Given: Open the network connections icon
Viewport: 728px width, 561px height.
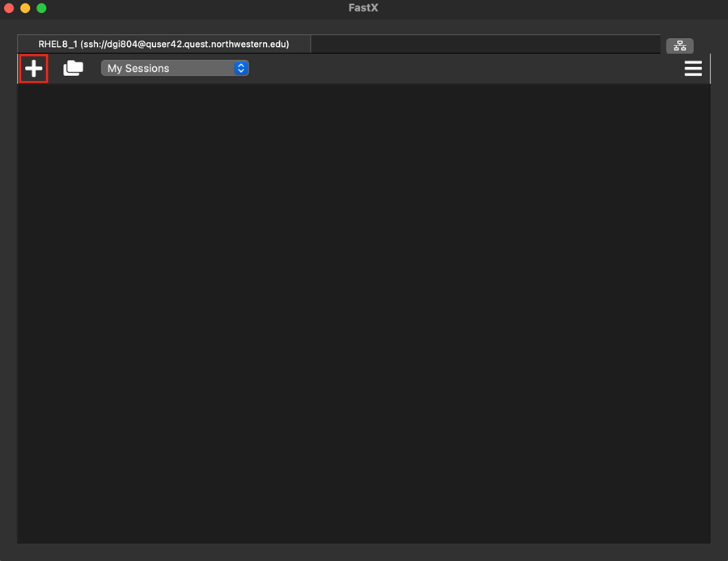Looking at the screenshot, I should pos(679,46).
